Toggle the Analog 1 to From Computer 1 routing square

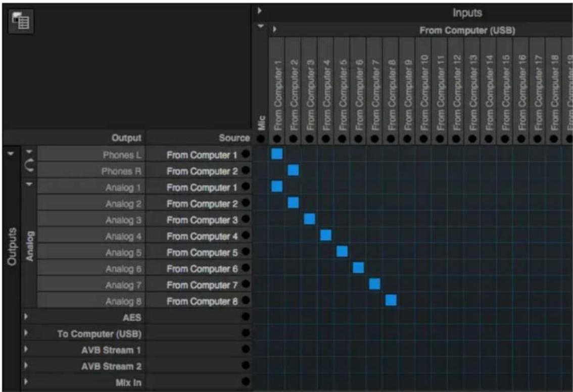277,186
